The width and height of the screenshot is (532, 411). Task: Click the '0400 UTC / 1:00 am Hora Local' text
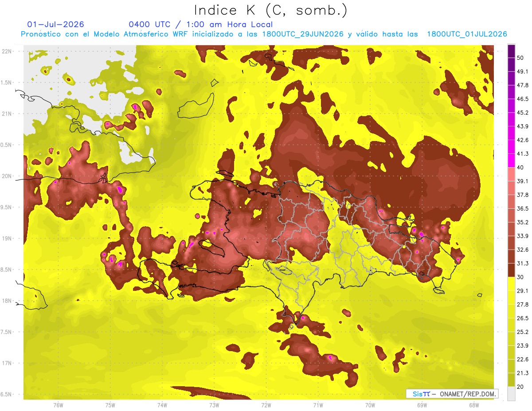200,24
